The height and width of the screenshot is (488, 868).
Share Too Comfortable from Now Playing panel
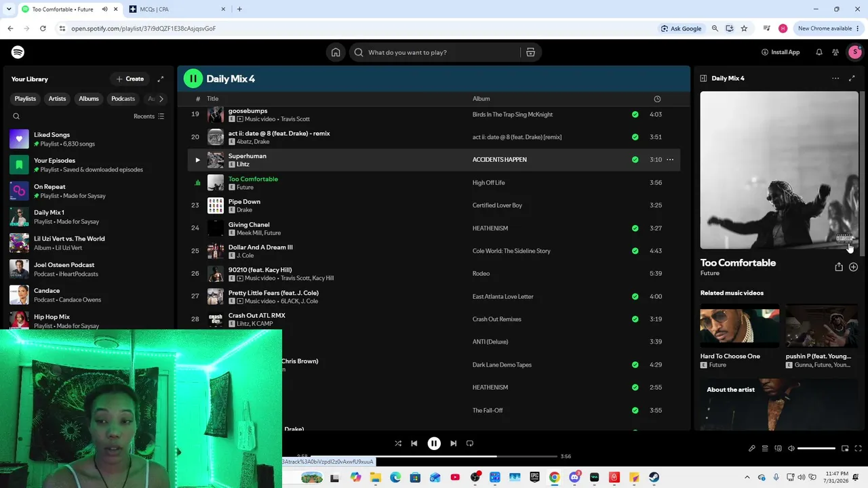[x=839, y=267]
